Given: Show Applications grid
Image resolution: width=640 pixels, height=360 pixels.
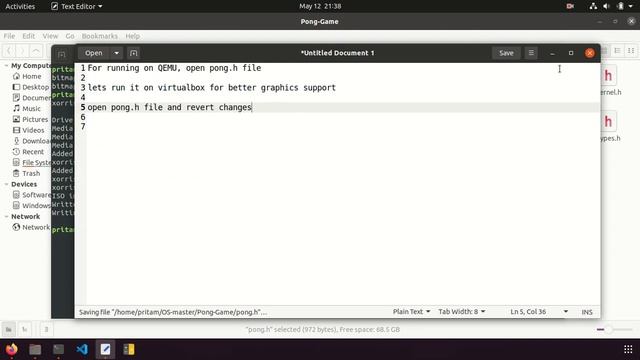Looking at the screenshot, I should click(628, 349).
